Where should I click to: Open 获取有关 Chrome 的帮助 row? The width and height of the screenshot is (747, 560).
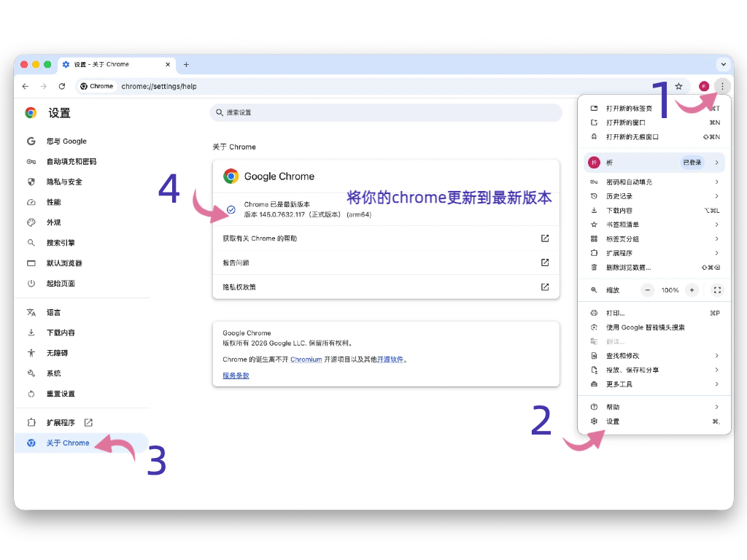pyautogui.click(x=386, y=238)
